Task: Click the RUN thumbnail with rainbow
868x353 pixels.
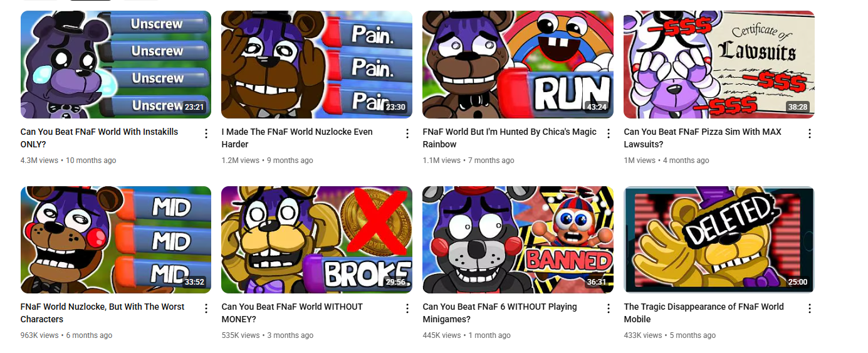Action: pyautogui.click(x=518, y=65)
